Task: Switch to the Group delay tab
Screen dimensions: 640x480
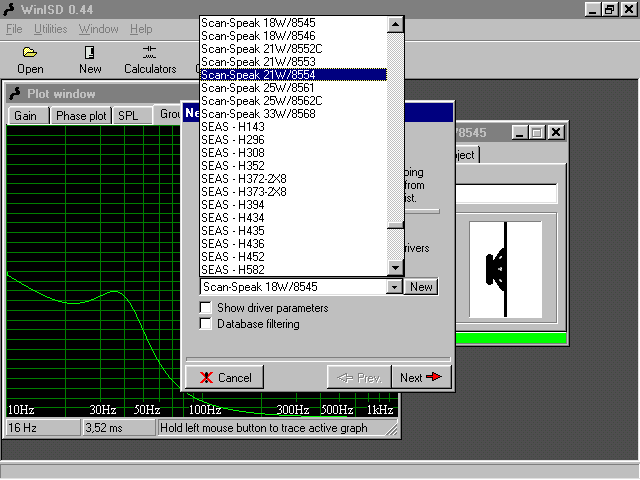Action: [x=167, y=114]
